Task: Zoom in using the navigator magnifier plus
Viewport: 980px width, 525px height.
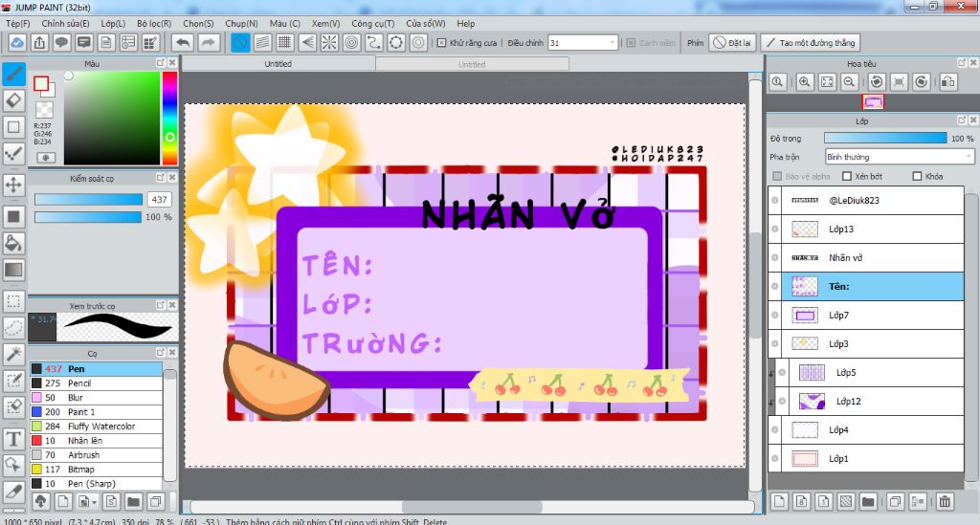Action: (804, 82)
